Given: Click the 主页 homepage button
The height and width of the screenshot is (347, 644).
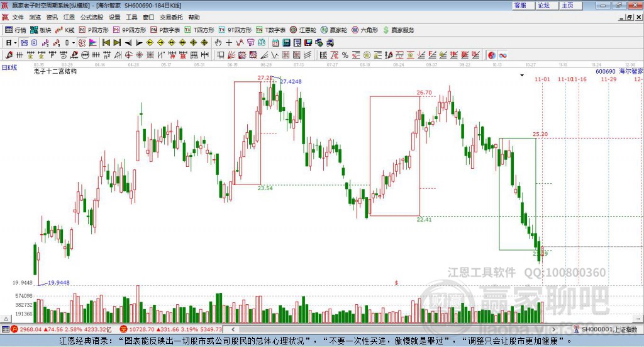Looking at the screenshot, I should tap(570, 5).
